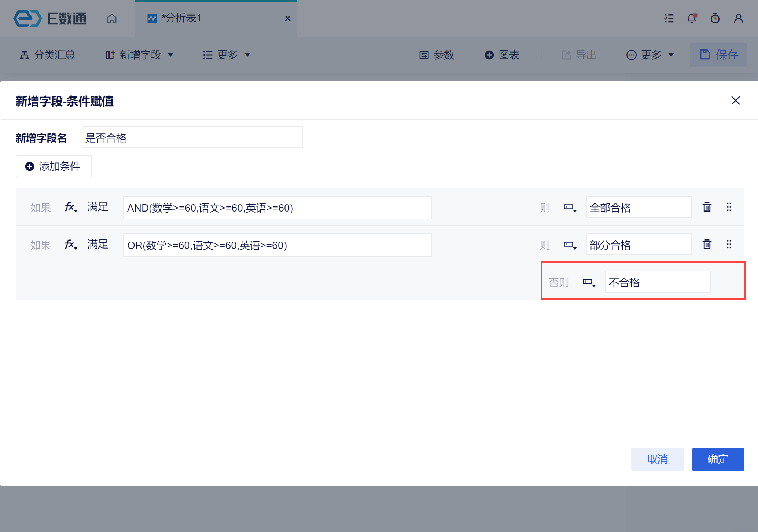This screenshot has width=758, height=532.
Task: Open value type dropdown beside 全部合格
Action: [570, 208]
